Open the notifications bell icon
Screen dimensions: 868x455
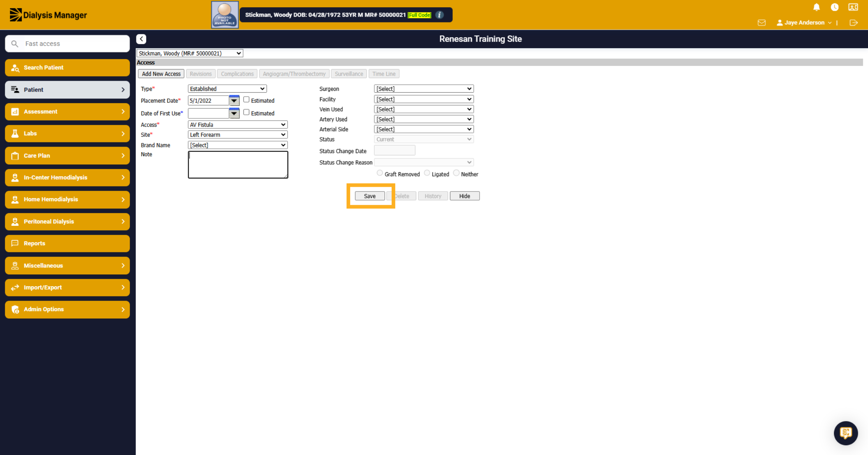click(x=816, y=7)
